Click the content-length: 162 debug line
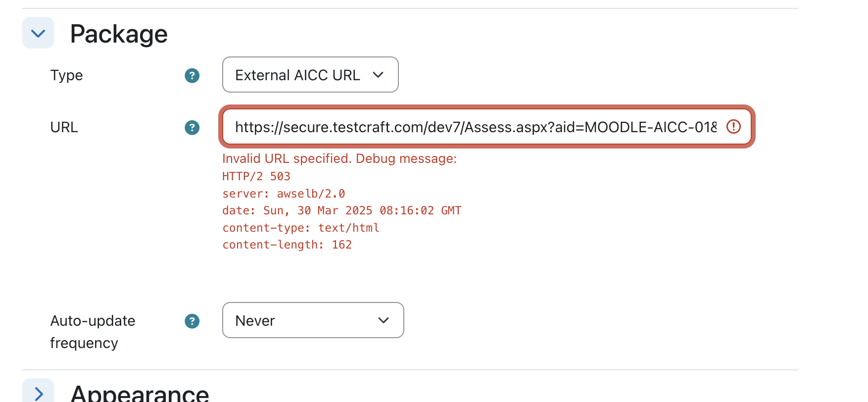868x402 pixels. point(287,245)
